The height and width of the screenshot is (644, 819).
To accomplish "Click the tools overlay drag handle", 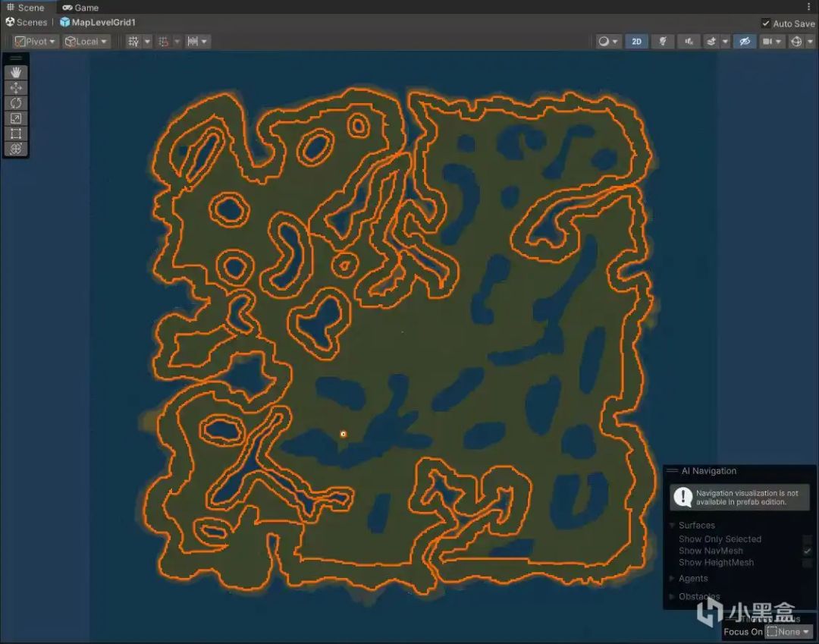I will (x=16, y=58).
